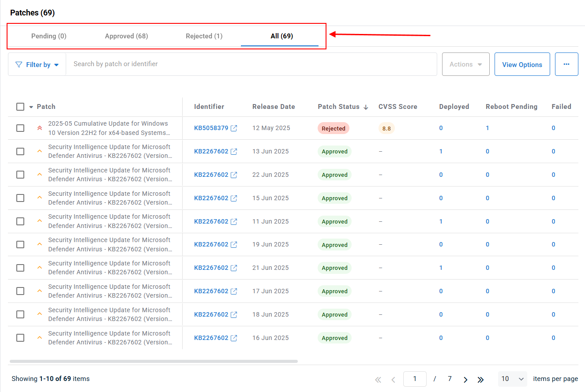Open KB2267602 link in 17 Jun 2025 row
This screenshot has height=392, width=585.
(x=211, y=291)
